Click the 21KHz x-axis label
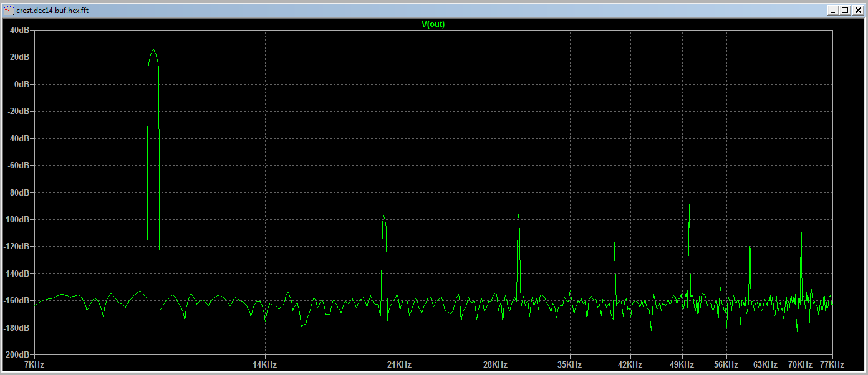This screenshot has width=868, height=375. pyautogui.click(x=399, y=364)
